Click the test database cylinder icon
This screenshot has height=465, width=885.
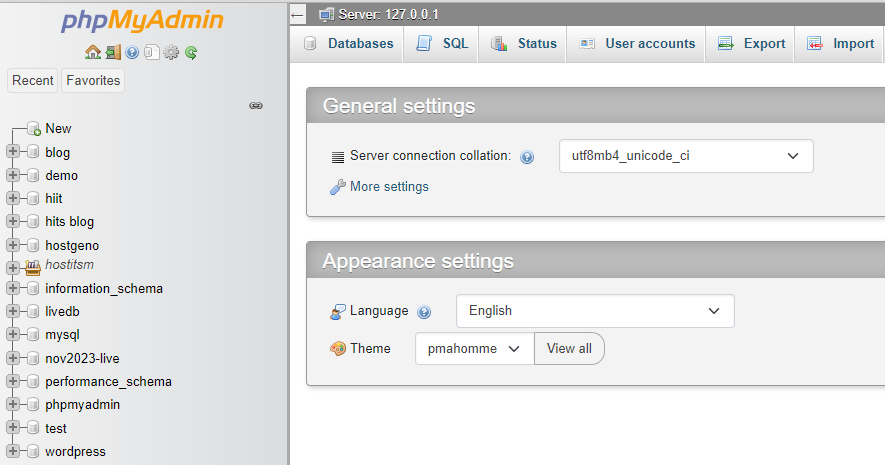[x=33, y=428]
